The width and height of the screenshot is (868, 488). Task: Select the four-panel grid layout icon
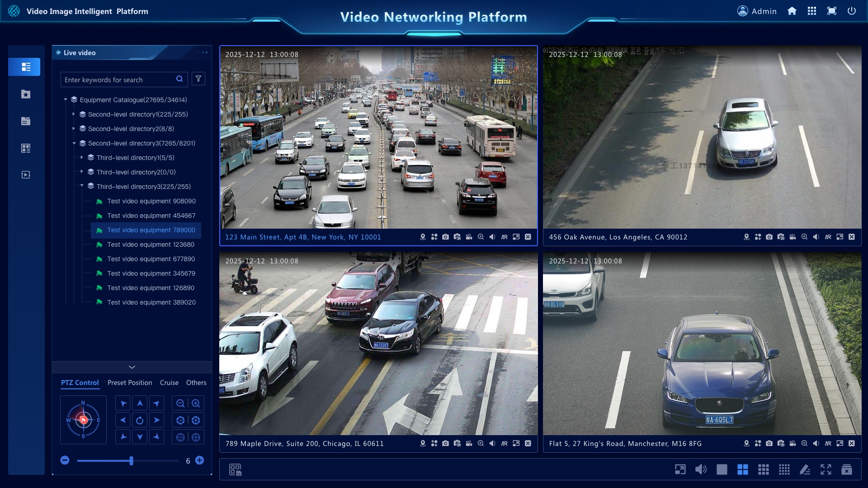pos(743,469)
